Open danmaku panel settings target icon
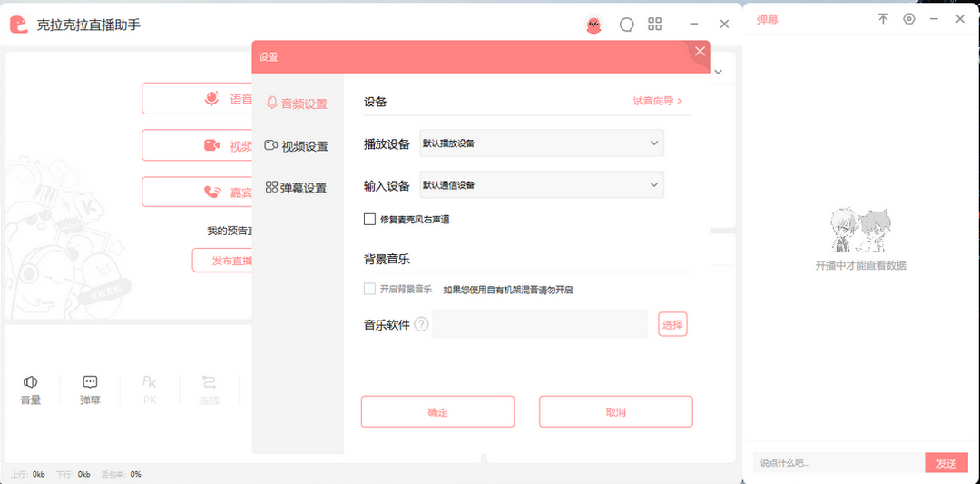Image resolution: width=980 pixels, height=484 pixels. [x=909, y=19]
